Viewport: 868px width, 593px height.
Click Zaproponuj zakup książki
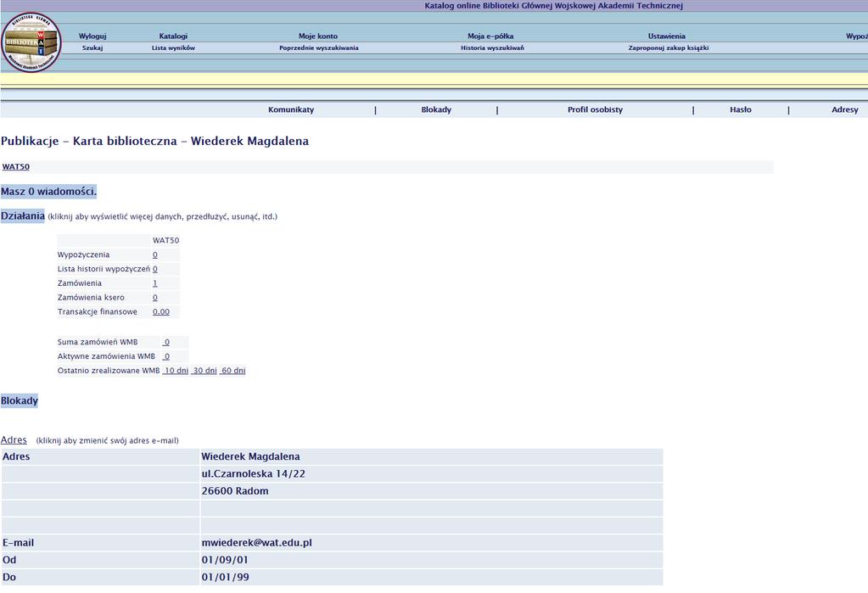(x=668, y=48)
